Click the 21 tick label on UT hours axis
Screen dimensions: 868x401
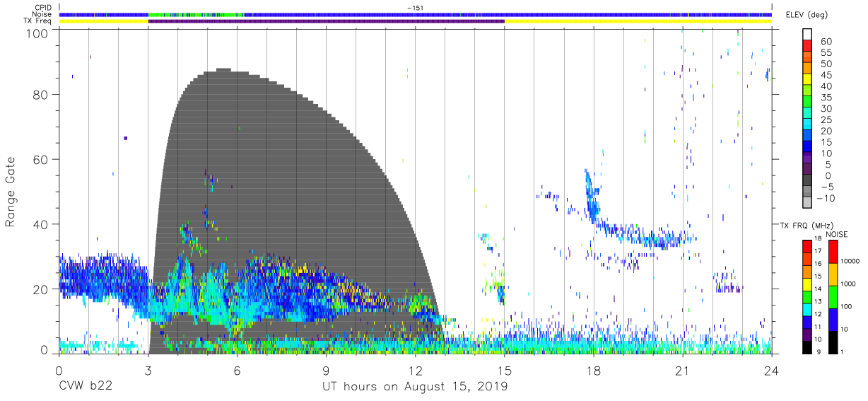[x=682, y=372]
